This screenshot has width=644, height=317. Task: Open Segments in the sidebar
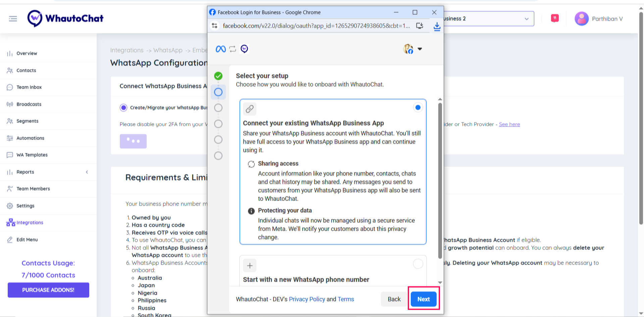tap(28, 121)
